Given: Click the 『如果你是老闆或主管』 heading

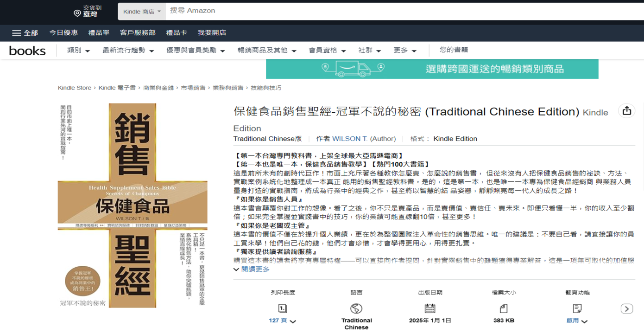Looking at the screenshot, I should tap(274, 225).
